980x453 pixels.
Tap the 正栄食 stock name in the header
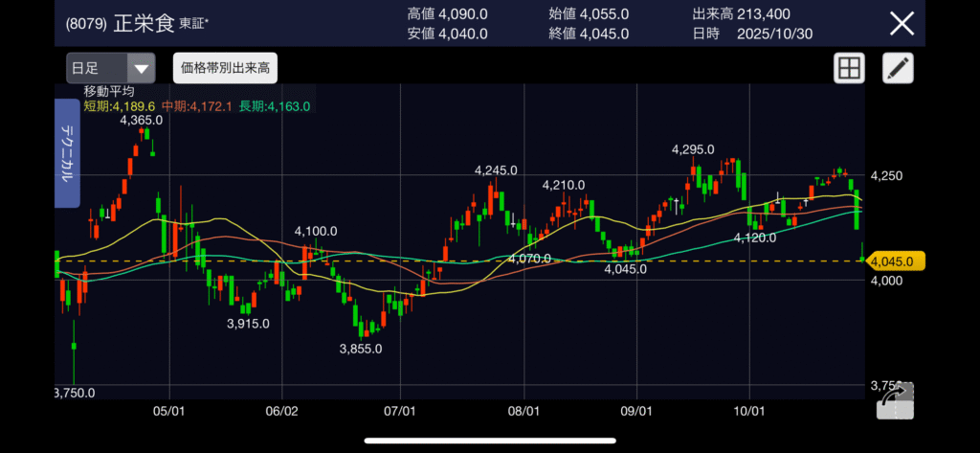144,24
